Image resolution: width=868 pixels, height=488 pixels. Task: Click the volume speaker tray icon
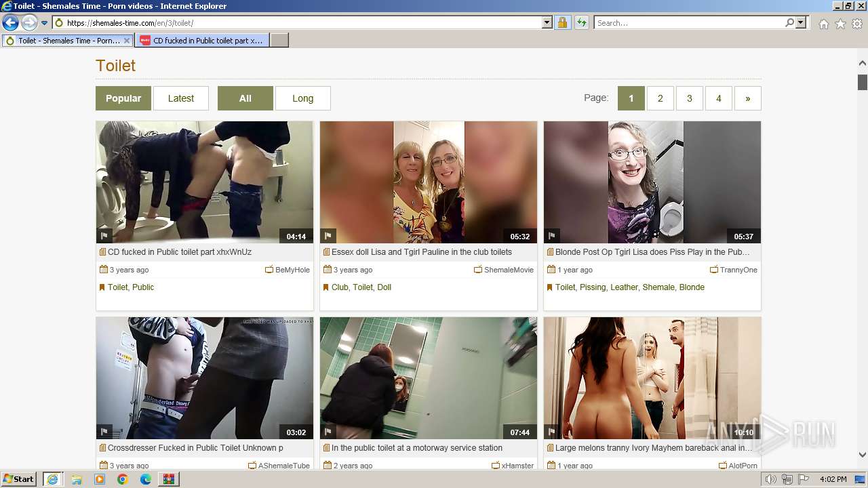tap(771, 479)
